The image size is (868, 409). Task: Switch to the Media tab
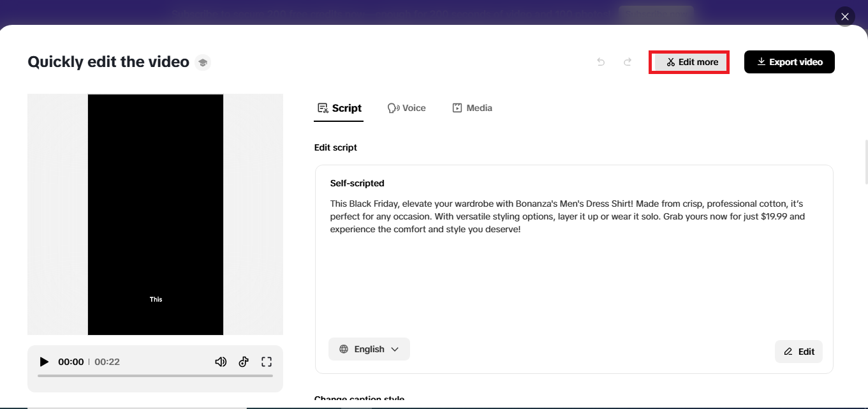472,107
